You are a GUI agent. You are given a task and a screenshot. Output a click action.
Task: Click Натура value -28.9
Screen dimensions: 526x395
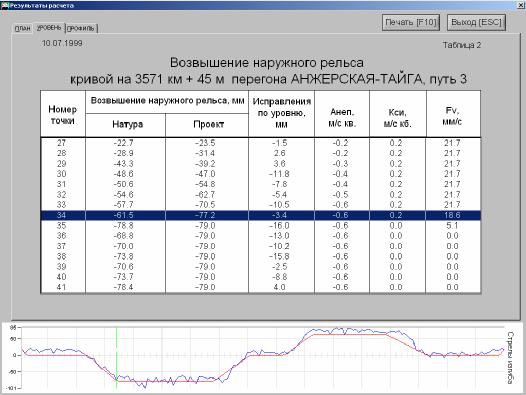click(x=123, y=153)
